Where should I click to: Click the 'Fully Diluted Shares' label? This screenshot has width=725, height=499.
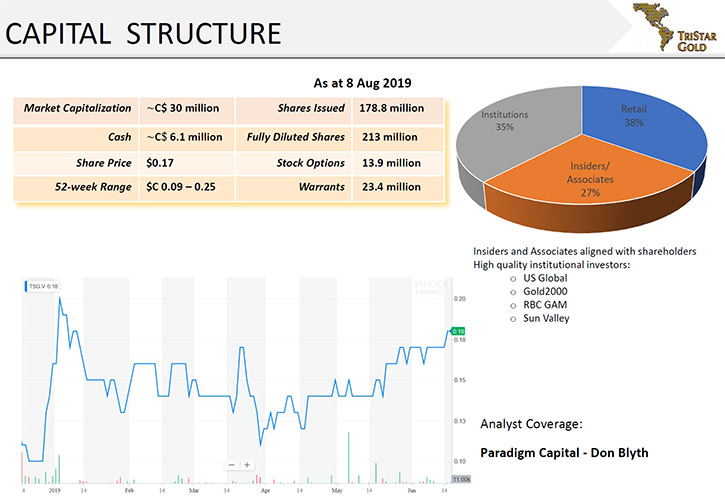pos(295,137)
